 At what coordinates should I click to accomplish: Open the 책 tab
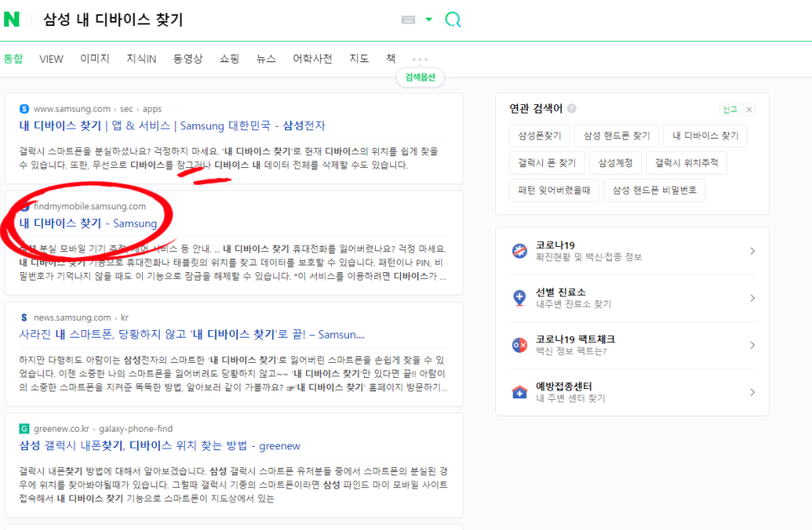(391, 59)
